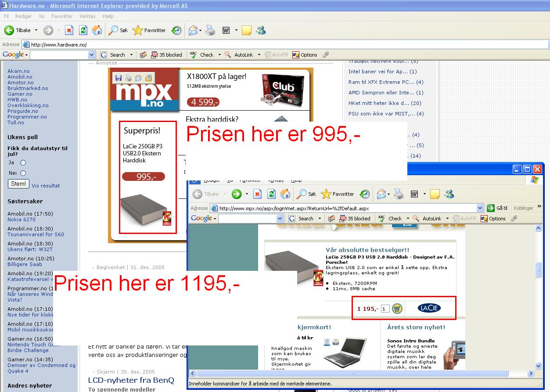
Task: Open Ram til XFX Extreme PC forum link
Action: coord(386,82)
